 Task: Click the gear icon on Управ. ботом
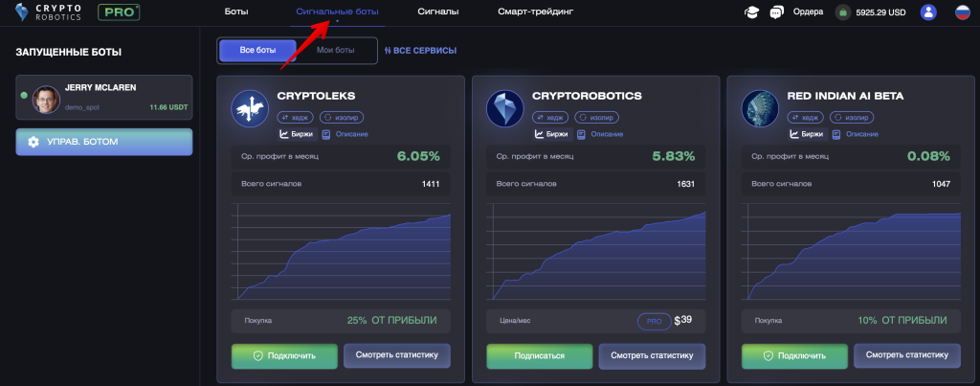33,142
